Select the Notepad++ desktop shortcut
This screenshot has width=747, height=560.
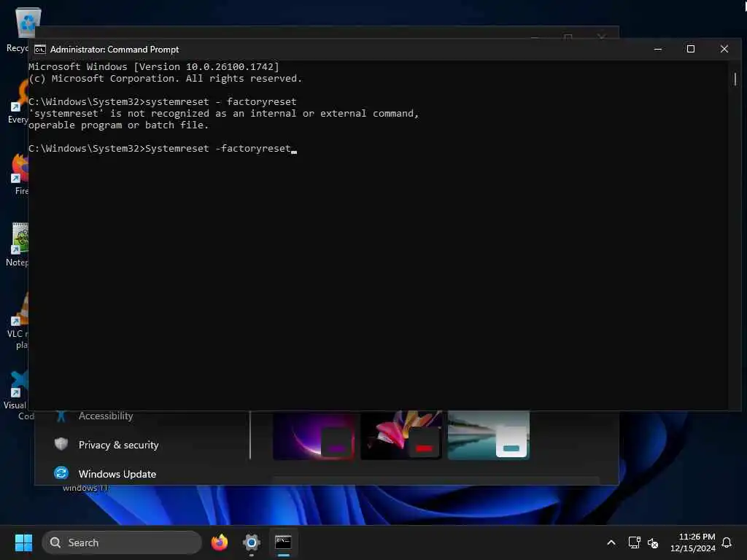[x=18, y=245]
